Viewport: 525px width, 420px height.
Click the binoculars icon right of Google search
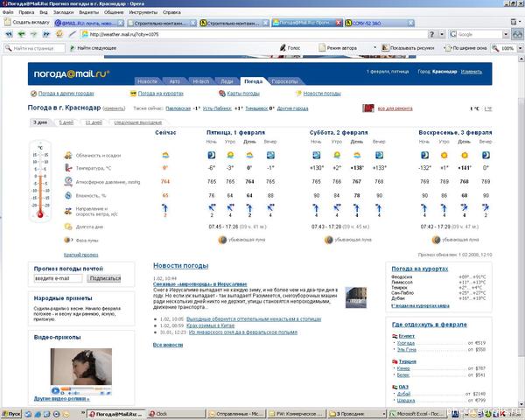(517, 34)
